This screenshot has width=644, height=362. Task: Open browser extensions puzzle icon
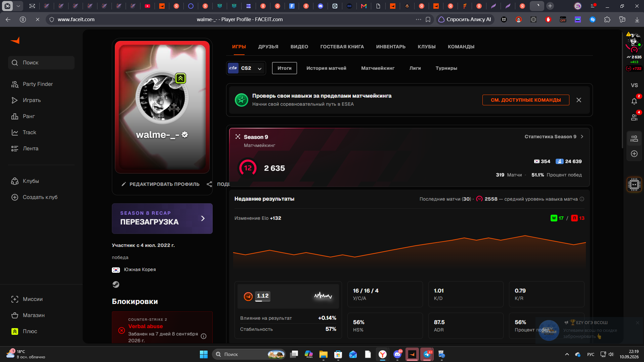click(607, 19)
